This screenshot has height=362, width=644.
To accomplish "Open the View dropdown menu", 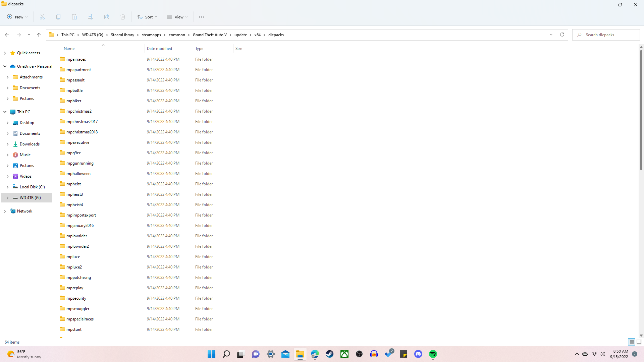I will pos(177,17).
